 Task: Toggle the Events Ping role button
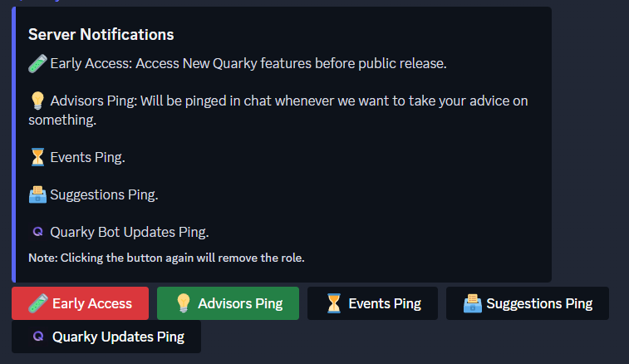(373, 303)
